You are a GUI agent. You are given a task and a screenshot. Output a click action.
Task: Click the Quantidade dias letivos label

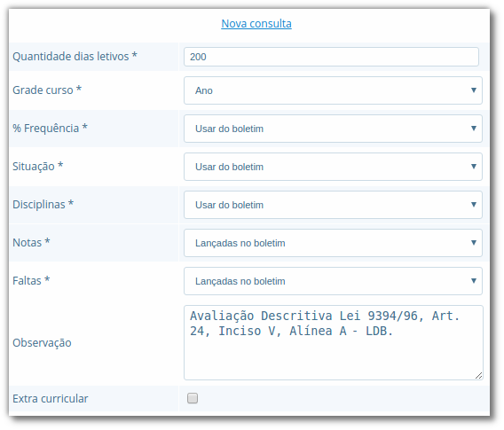(75, 56)
